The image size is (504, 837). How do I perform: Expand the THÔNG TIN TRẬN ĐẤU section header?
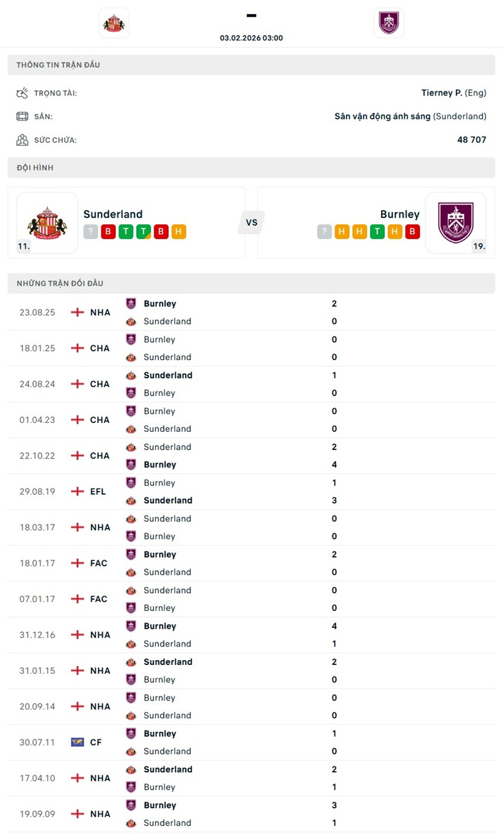pyautogui.click(x=251, y=65)
